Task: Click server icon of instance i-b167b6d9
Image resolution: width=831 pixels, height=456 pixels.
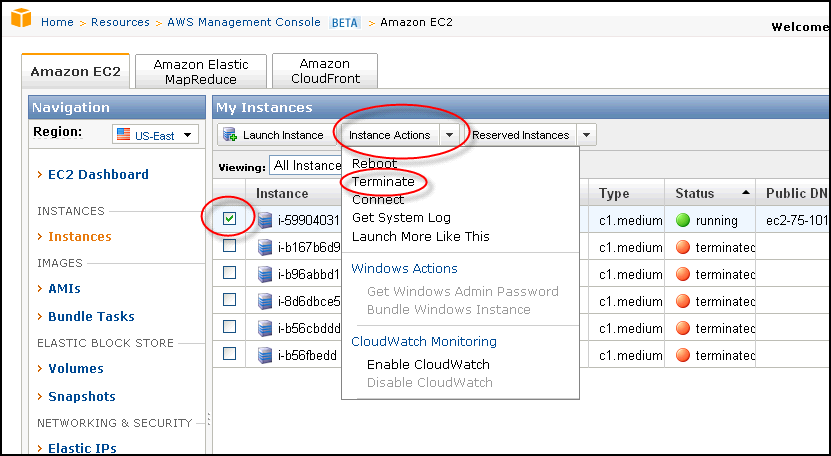Action: pyautogui.click(x=267, y=247)
